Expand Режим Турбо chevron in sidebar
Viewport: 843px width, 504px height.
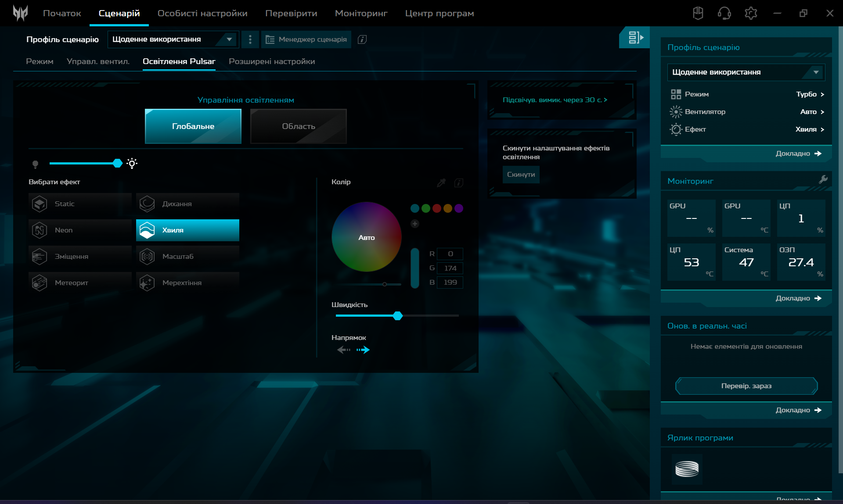822,94
